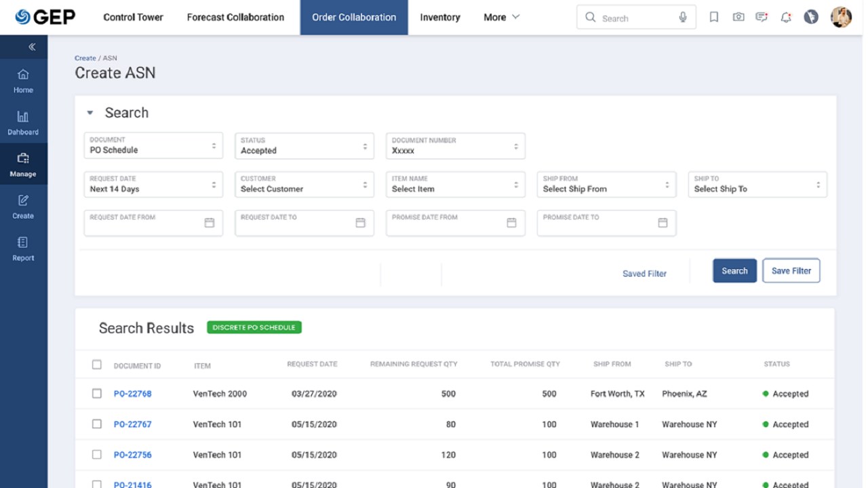Click the bookmark icon in top bar

(714, 18)
